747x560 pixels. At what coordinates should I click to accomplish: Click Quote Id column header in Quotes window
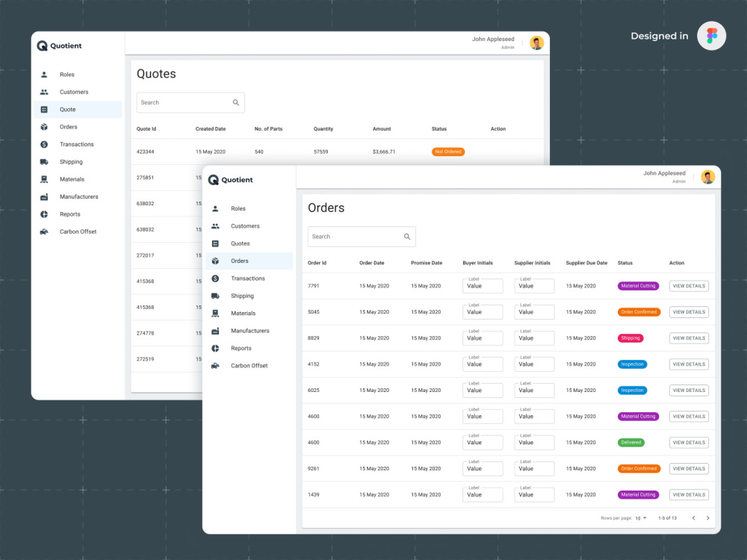click(x=146, y=129)
